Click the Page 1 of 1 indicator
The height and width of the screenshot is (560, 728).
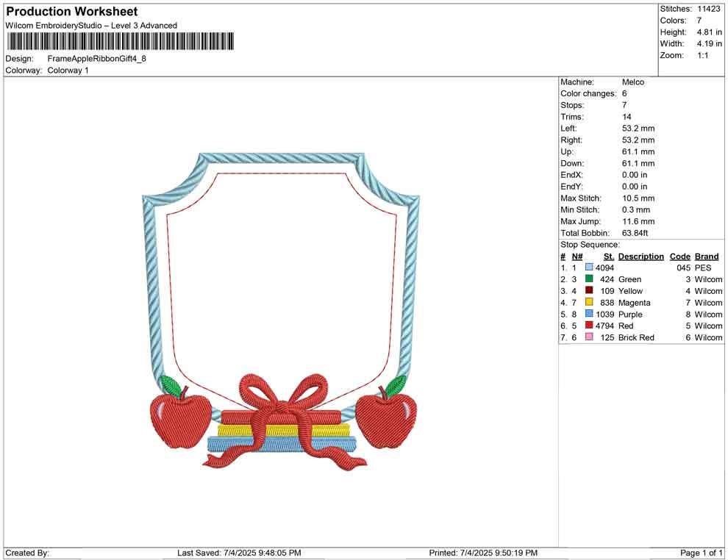tap(702, 553)
